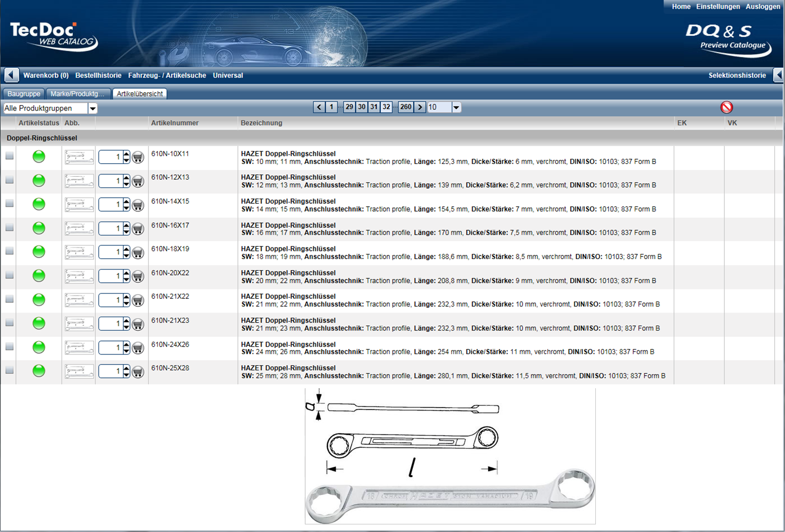The image size is (785, 532).
Task: Add 610N-21X22 to the shopping cart
Action: [138, 300]
